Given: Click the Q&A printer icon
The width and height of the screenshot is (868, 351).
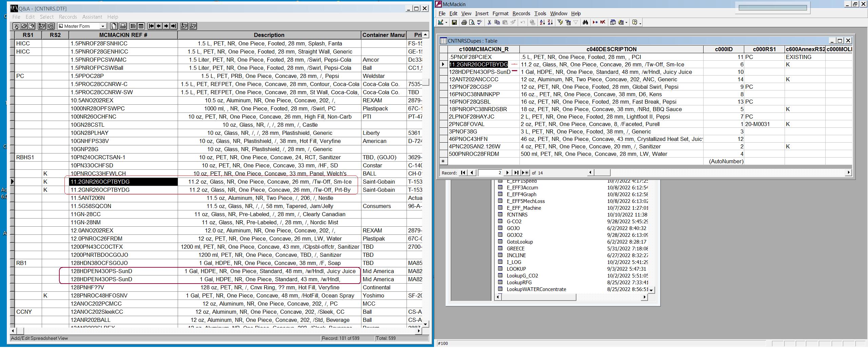Looking at the screenshot, I should pyautogui.click(x=123, y=26).
